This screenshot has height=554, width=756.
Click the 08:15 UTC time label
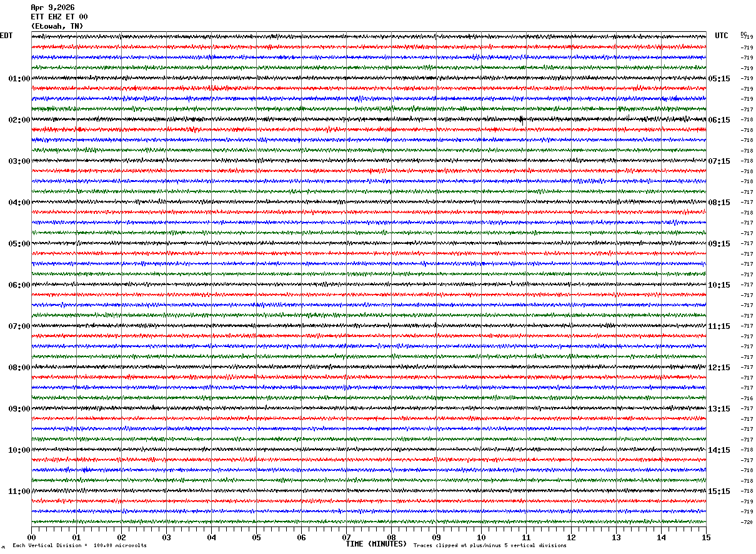[x=719, y=203]
